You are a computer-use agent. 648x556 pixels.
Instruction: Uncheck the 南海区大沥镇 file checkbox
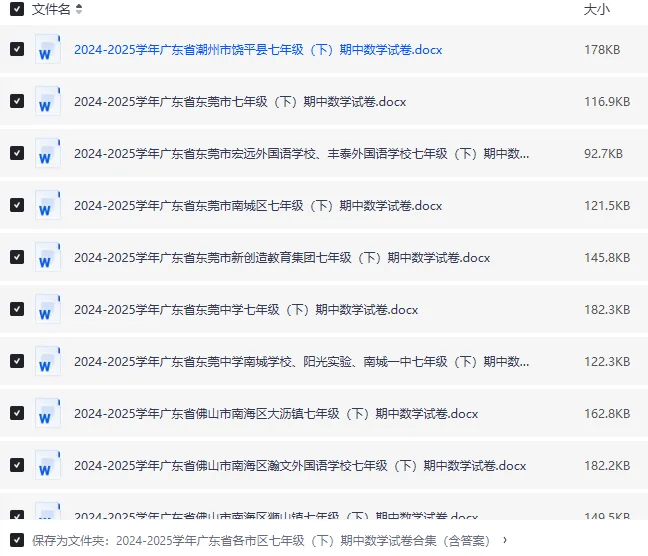[17, 414]
